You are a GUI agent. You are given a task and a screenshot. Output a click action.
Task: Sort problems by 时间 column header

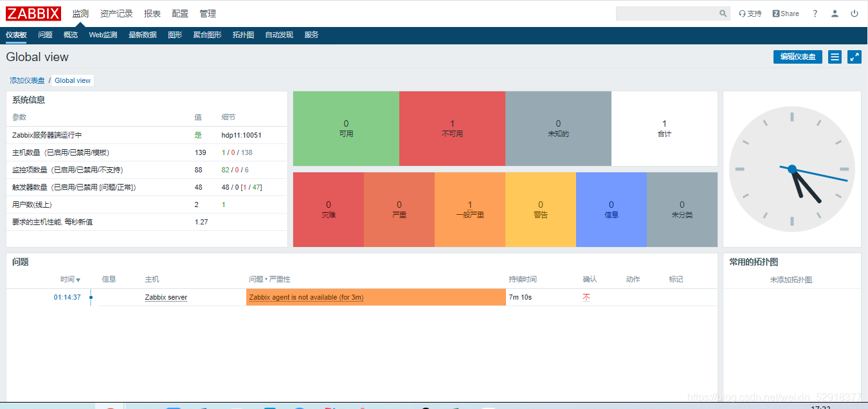point(70,279)
